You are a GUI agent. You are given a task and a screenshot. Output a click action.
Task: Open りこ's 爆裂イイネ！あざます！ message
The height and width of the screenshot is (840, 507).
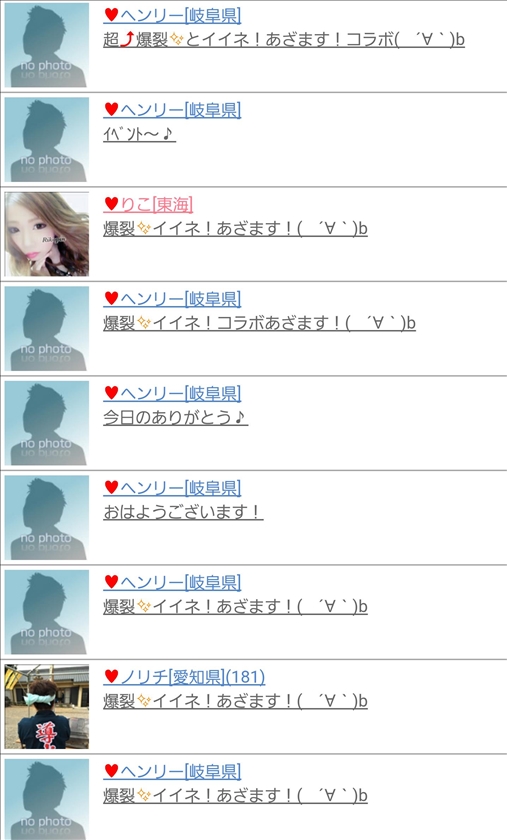[x=235, y=229]
